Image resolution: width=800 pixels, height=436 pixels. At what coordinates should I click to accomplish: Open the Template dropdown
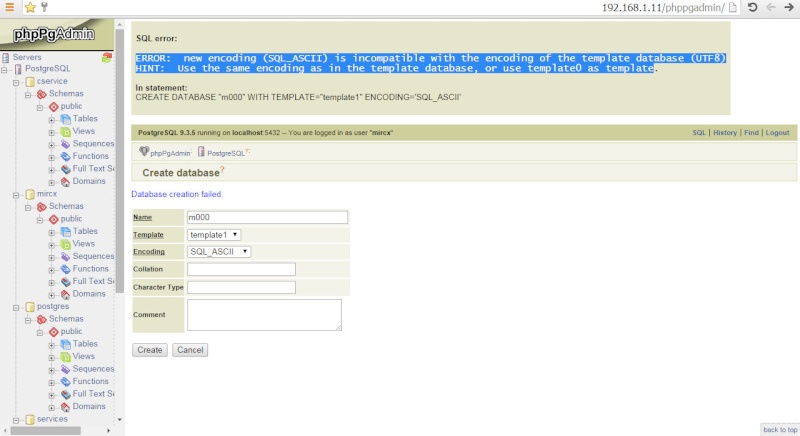tap(214, 235)
